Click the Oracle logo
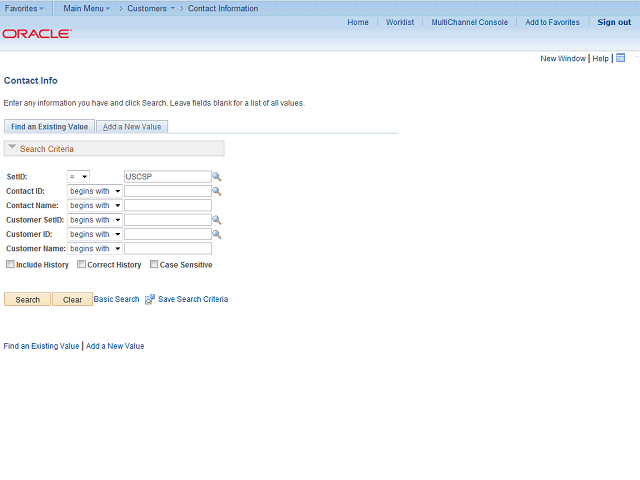This screenshot has width=640, height=480. [37, 33]
